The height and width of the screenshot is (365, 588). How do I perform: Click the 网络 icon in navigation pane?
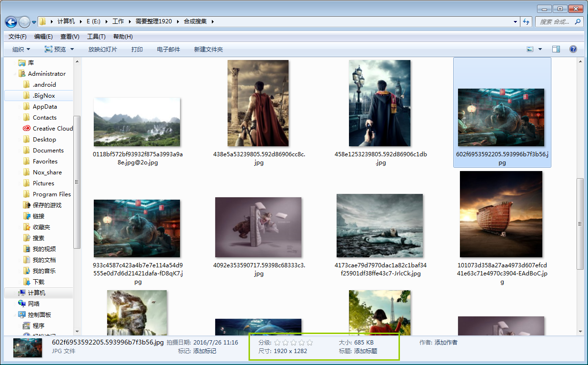(22, 304)
